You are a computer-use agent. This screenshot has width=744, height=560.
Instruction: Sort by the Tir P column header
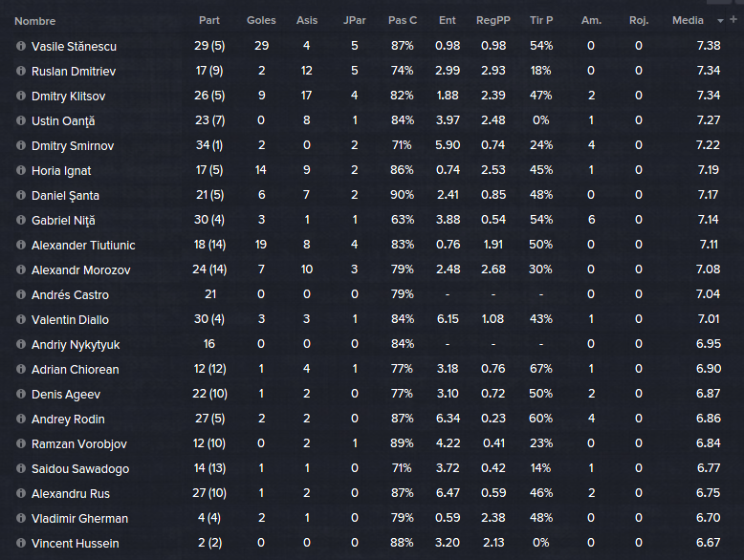[x=541, y=20]
